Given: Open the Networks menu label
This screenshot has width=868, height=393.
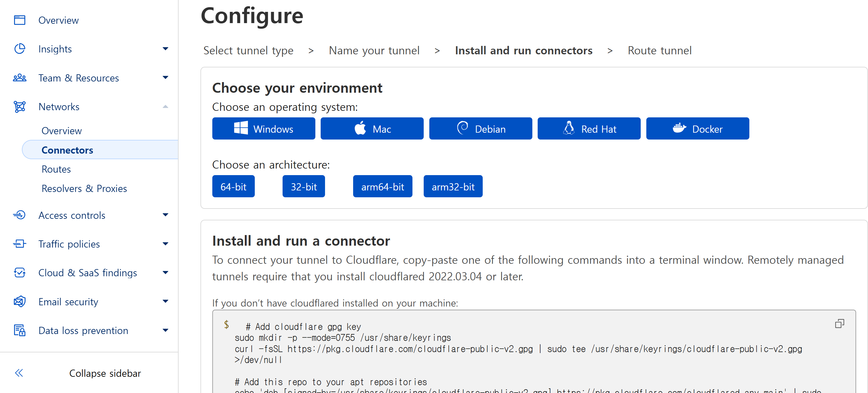Looking at the screenshot, I should click(59, 107).
